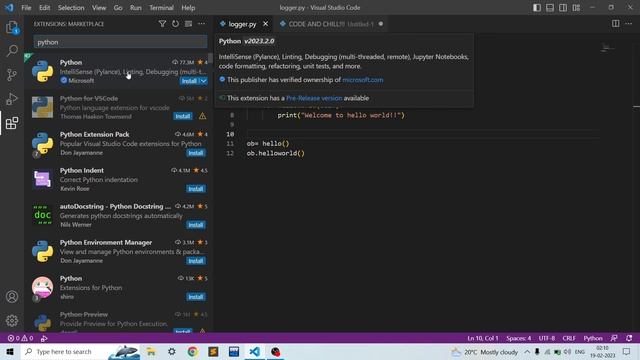Screen dimensions: 640x360
Task: Open Install dropdown arrow for Microsoft Python
Action: pyautogui.click(x=203, y=81)
